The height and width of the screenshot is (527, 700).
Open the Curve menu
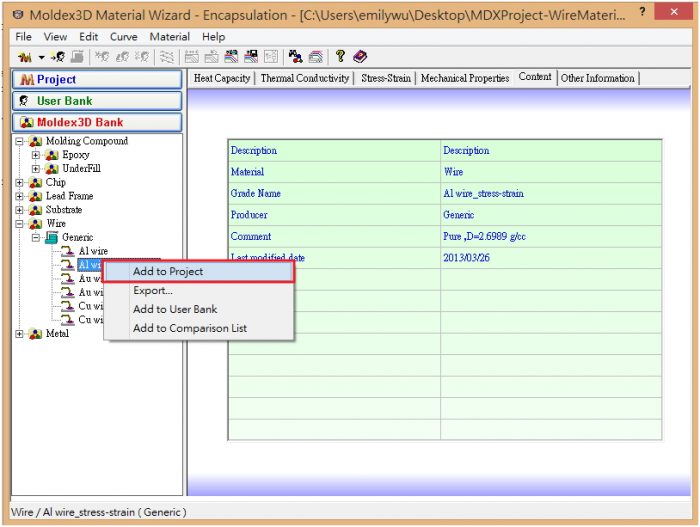(x=124, y=37)
